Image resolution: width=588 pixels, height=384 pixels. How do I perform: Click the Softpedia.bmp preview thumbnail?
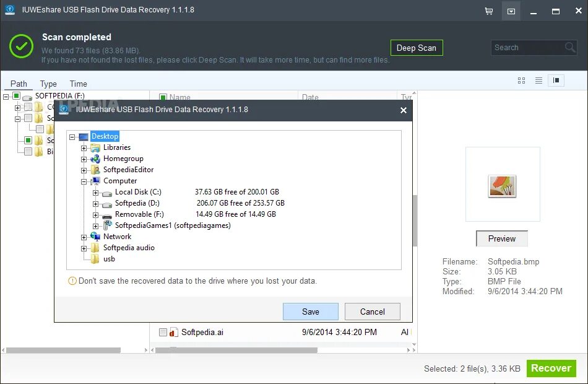point(502,186)
